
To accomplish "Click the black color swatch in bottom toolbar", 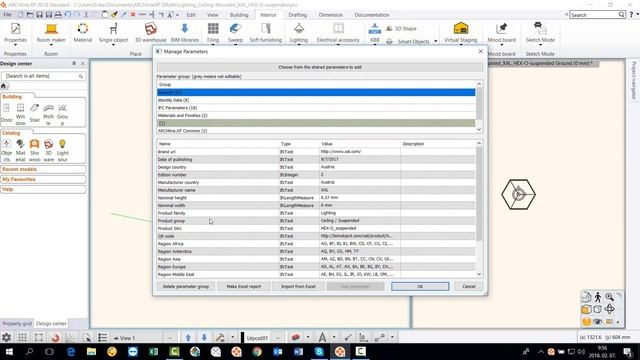I will click(242, 338).
